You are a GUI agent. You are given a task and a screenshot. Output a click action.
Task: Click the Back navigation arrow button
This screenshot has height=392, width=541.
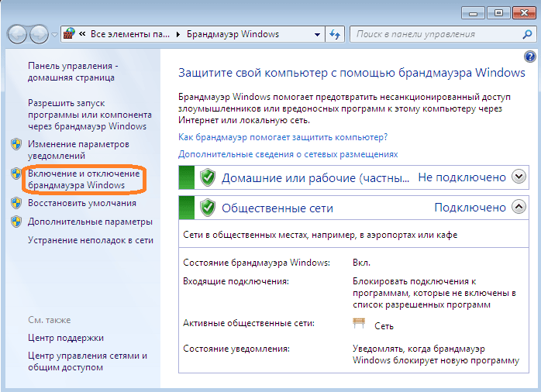point(18,35)
